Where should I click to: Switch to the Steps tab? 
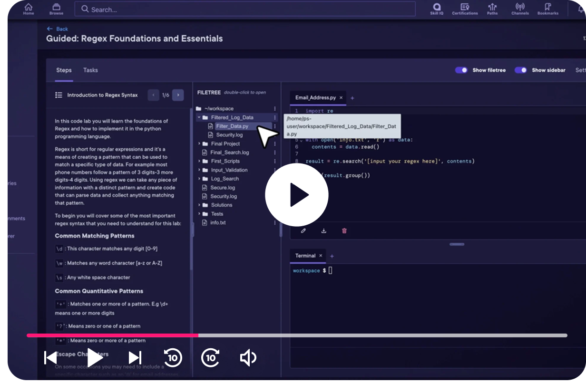click(x=64, y=70)
